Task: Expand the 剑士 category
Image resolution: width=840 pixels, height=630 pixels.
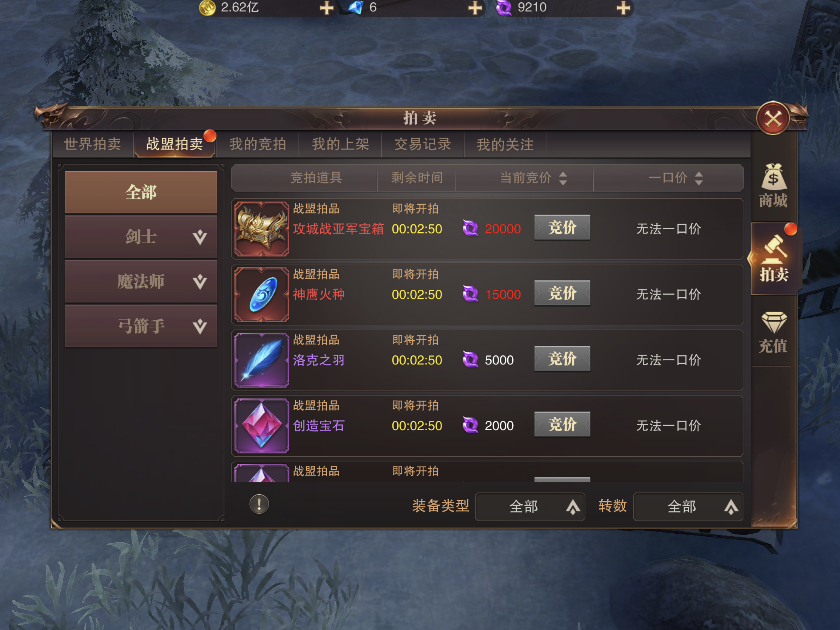Action: 141,237
